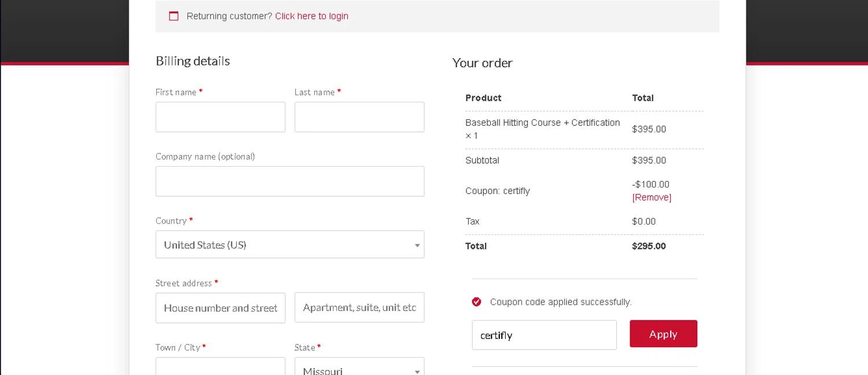Click the arrow on the Country selector

point(417,245)
